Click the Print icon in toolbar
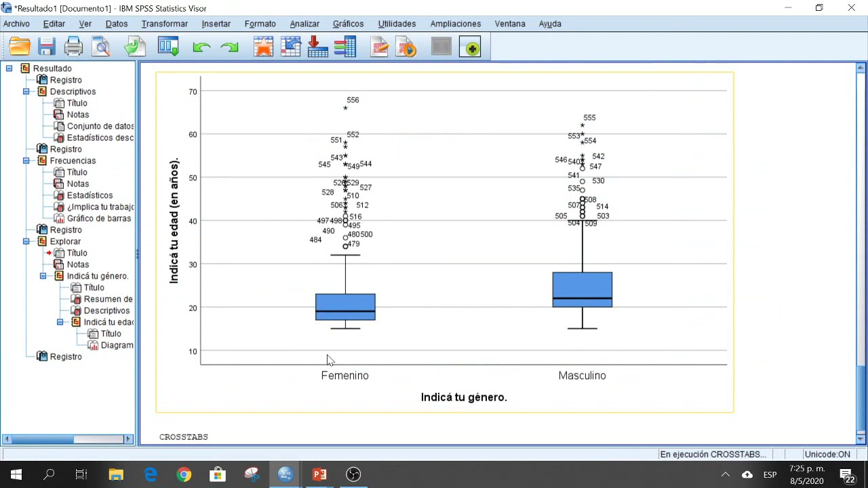Viewport: 868px width, 488px height. click(x=73, y=47)
